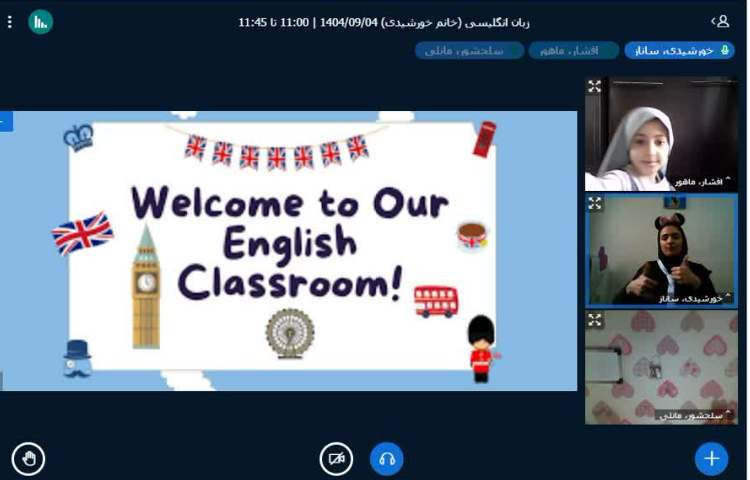Viewport: 750px width, 480px height.
Task: Click the raise hand button
Action: (x=28, y=459)
